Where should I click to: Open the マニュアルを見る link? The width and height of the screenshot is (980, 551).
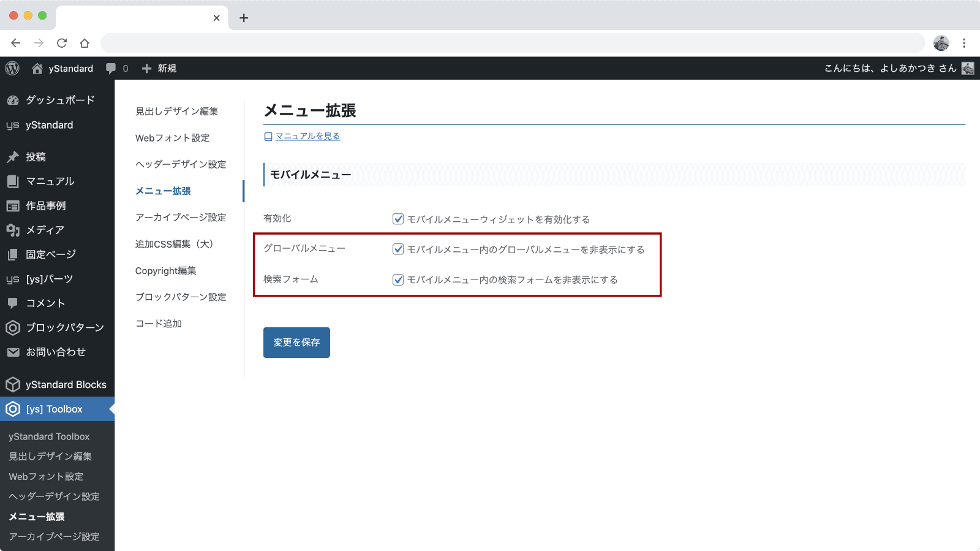307,137
